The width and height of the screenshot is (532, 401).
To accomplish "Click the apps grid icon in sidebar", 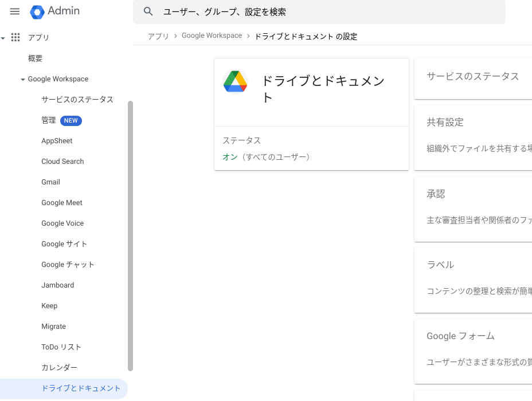I will tap(15, 37).
